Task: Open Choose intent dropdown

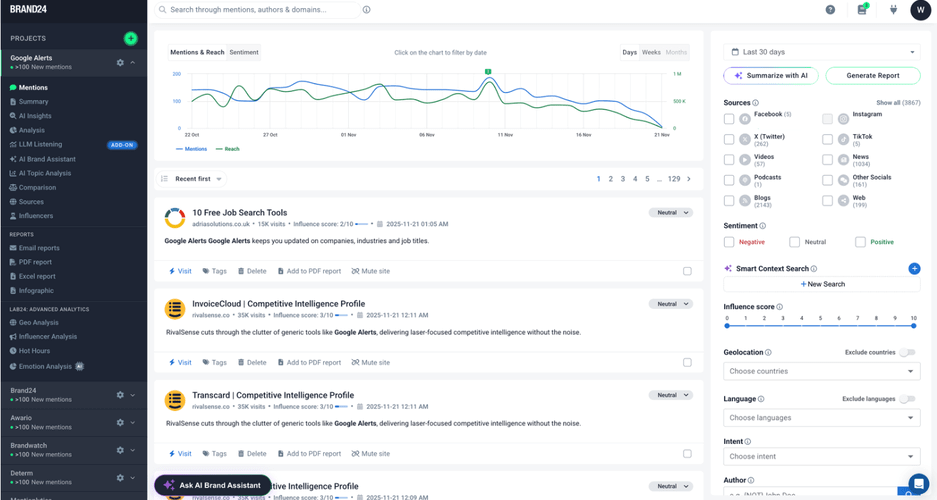Action: point(822,456)
